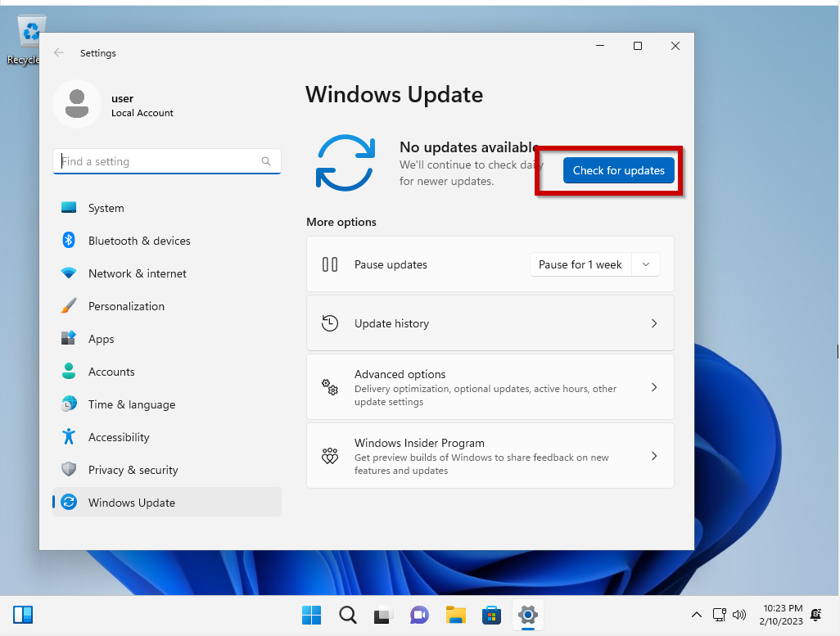Click the Privacy & security shield icon
Image resolution: width=840 pixels, height=636 pixels.
click(69, 469)
